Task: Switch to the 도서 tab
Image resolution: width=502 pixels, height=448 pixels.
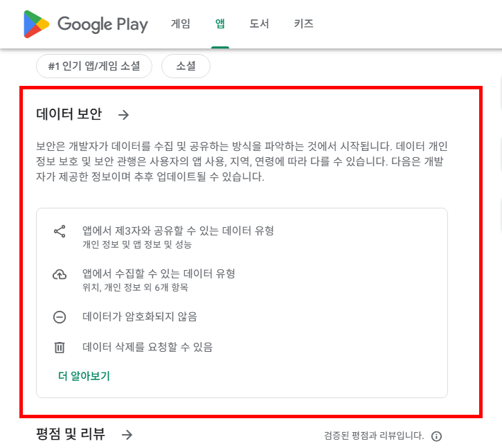Action: 259,24
